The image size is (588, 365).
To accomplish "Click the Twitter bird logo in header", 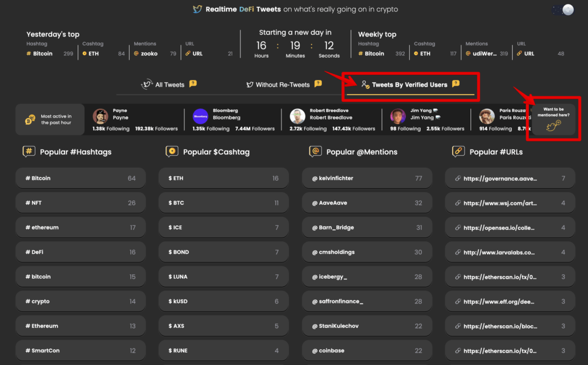I will click(x=198, y=9).
